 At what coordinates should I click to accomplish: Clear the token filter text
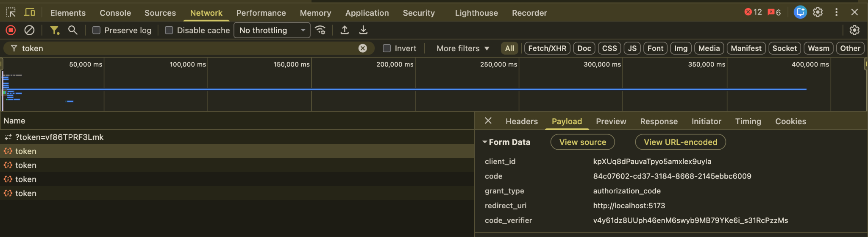coord(363,48)
